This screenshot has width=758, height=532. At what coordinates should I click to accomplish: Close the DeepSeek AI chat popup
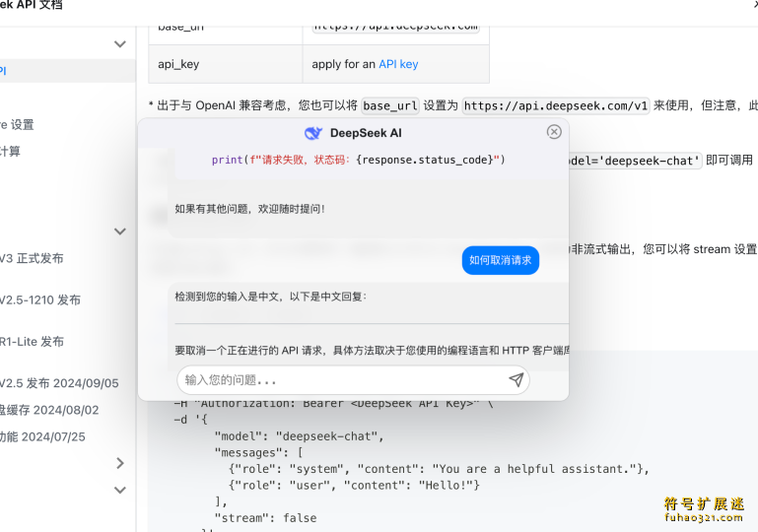(554, 131)
